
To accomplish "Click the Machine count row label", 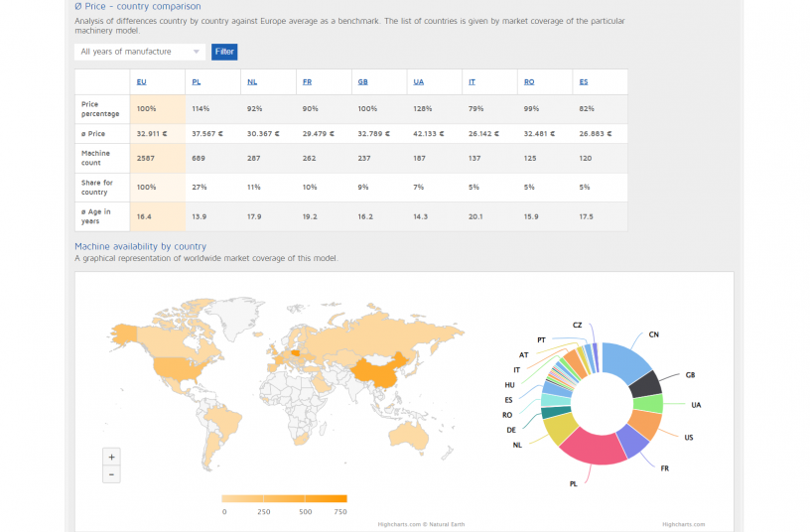I will click(95, 158).
